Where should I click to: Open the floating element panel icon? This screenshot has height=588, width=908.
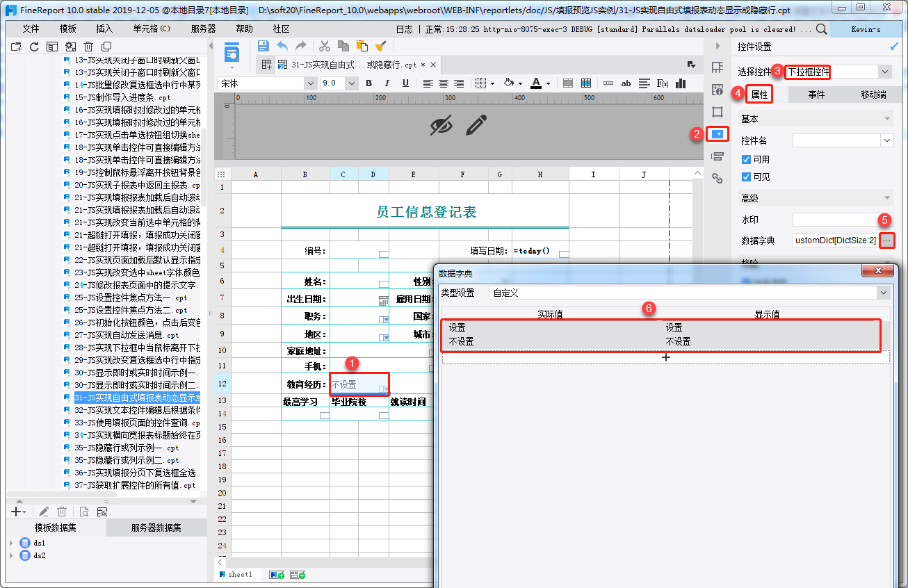(x=718, y=112)
